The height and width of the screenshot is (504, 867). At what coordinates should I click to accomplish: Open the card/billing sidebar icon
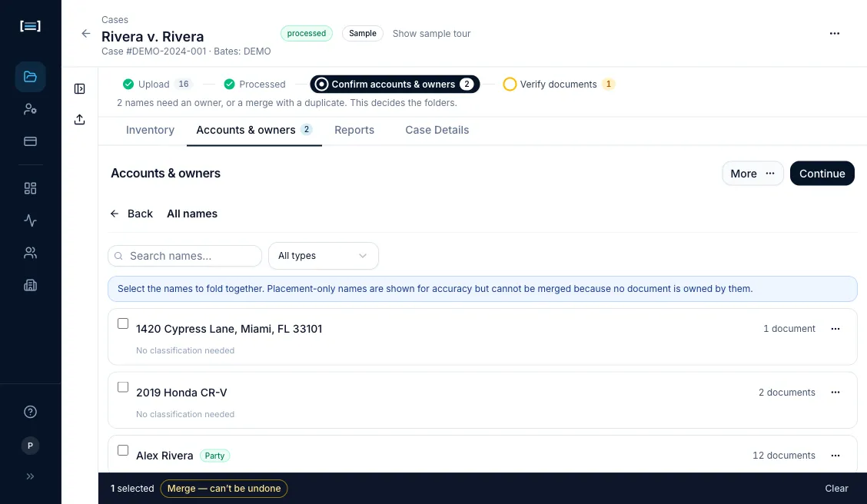[31, 141]
